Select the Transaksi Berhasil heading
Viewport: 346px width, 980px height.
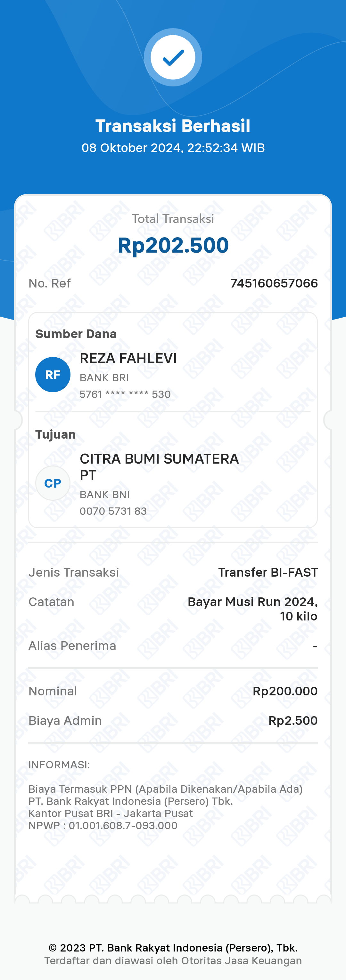[x=173, y=126]
